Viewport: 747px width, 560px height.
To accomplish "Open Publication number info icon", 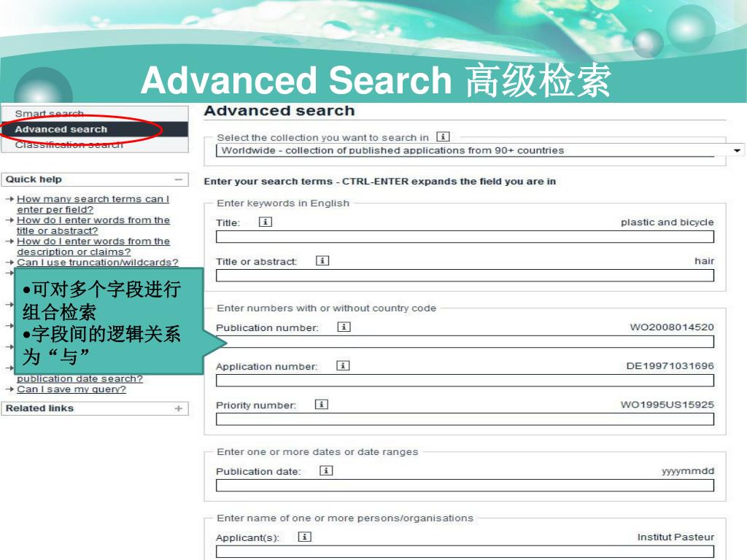I will pos(344,327).
